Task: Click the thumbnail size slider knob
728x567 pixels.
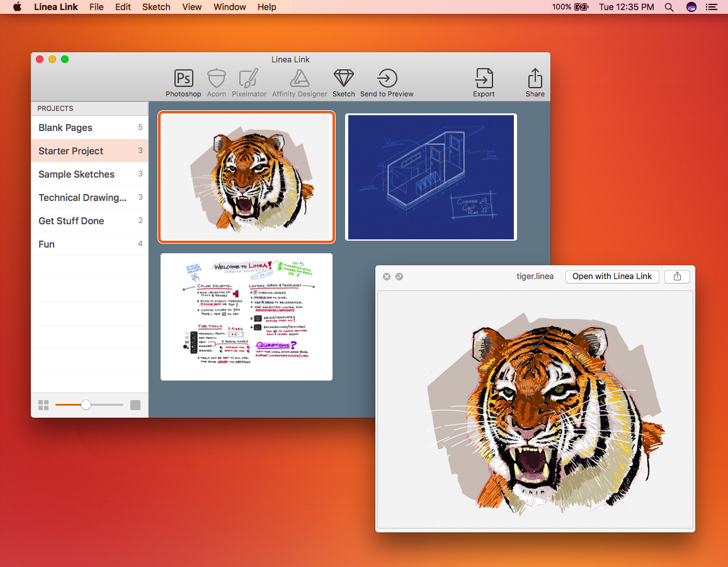Action: click(86, 405)
